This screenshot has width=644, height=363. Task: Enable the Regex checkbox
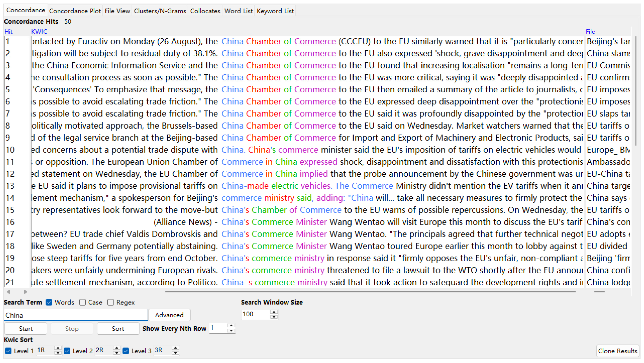(x=111, y=302)
